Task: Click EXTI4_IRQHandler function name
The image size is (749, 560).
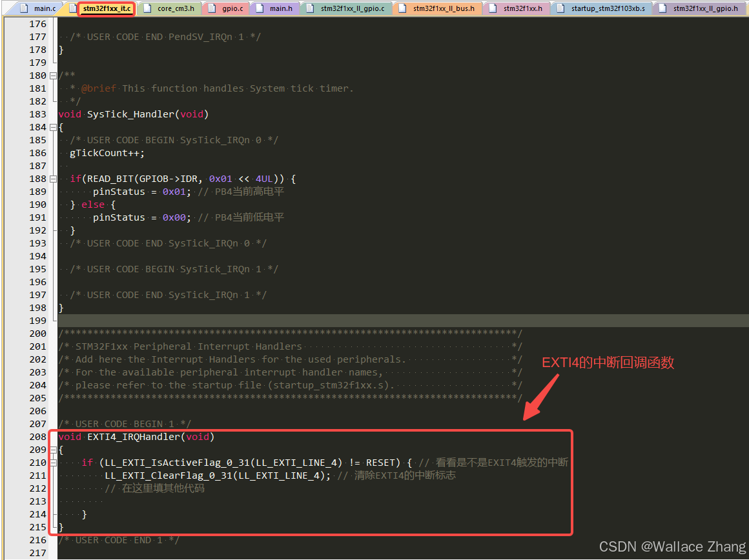Action: pos(134,437)
